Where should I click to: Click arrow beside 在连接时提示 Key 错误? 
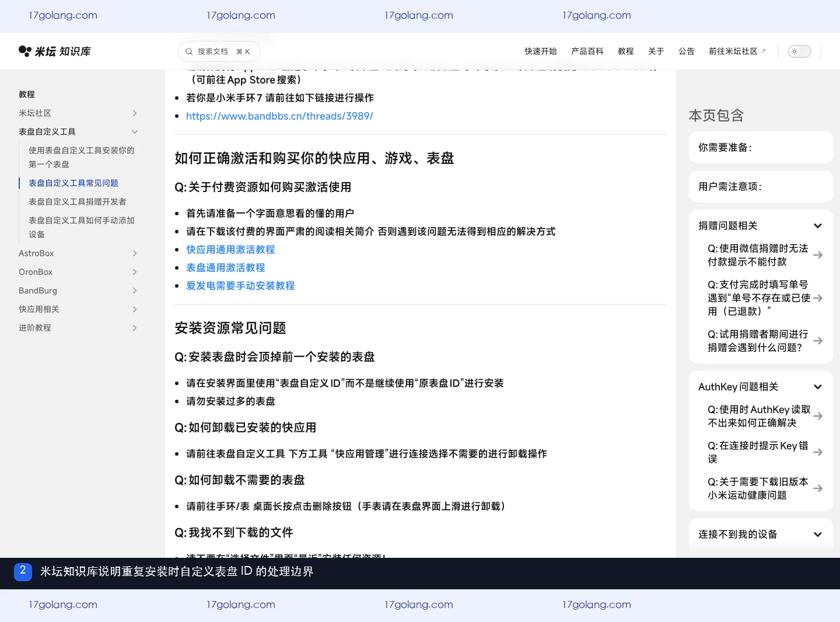(x=818, y=452)
